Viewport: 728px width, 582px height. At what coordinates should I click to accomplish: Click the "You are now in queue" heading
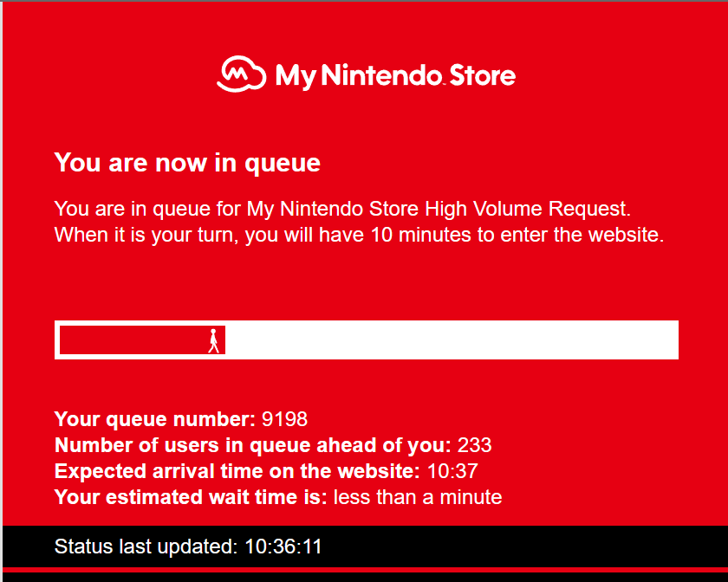187,162
